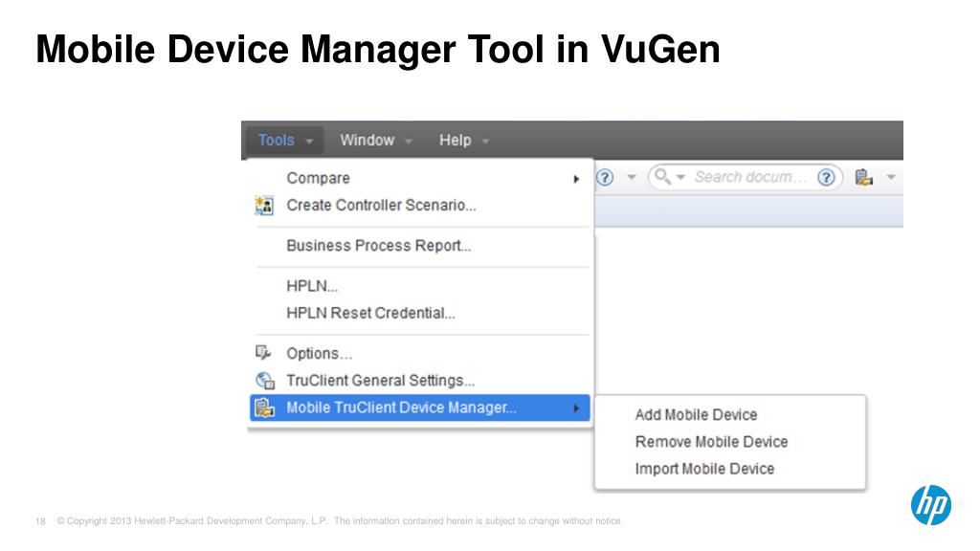Viewport: 980px width, 551px height.
Task: Click the mobile device manager toolbar icon
Action: point(864,177)
